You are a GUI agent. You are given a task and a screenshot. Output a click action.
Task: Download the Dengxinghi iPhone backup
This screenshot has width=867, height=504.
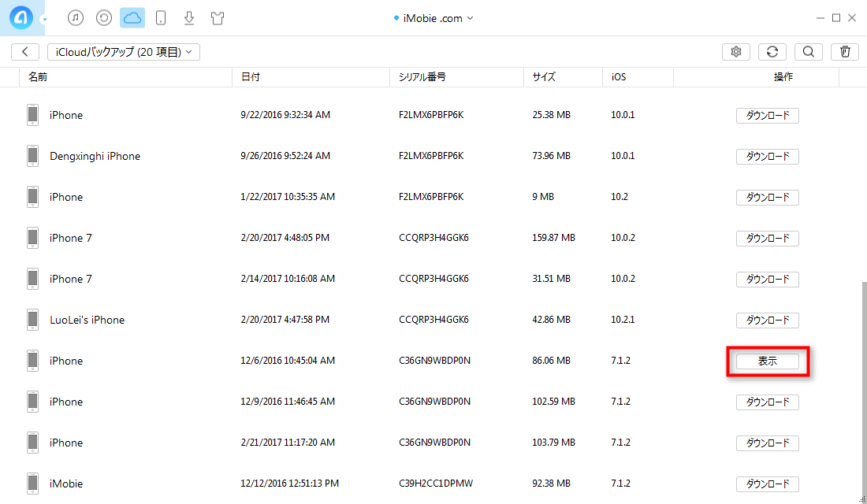[x=768, y=157]
